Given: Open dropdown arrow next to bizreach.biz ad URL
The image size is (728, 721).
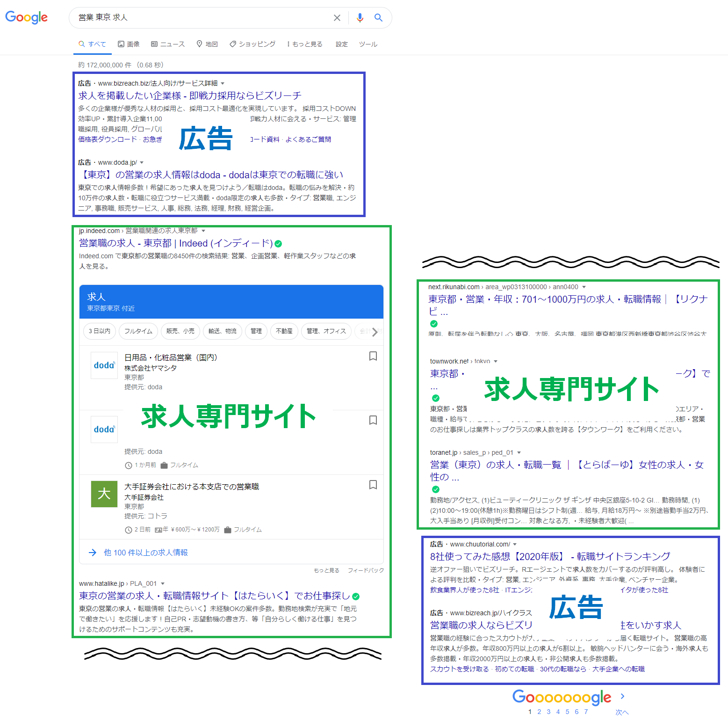Looking at the screenshot, I should pos(223,83).
